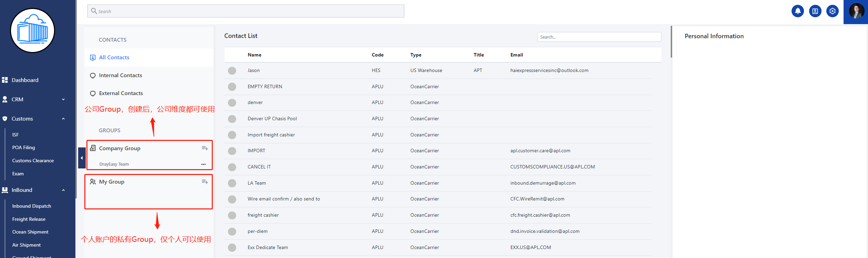Open the contacts book icon in header
This screenshot has width=868, height=258.
tap(815, 11)
